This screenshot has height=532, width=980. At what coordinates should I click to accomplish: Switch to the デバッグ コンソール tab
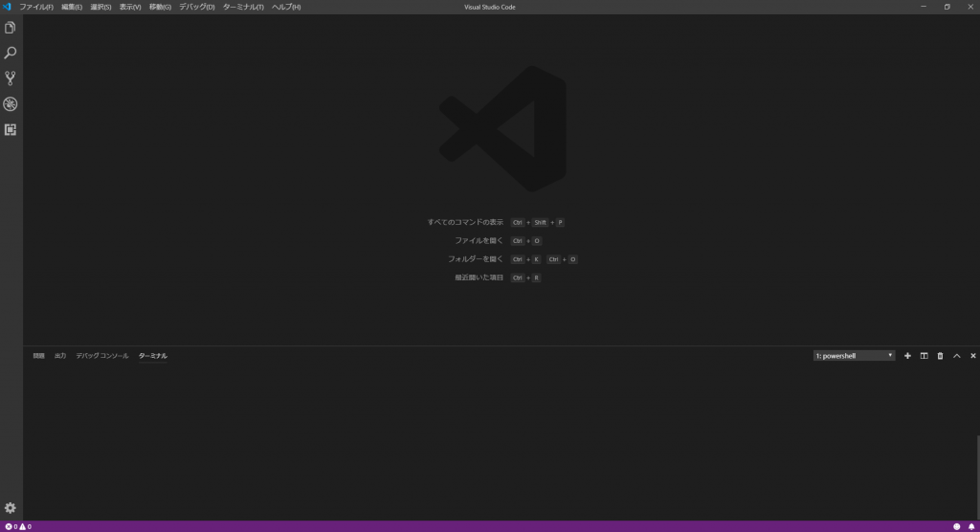pyautogui.click(x=101, y=356)
